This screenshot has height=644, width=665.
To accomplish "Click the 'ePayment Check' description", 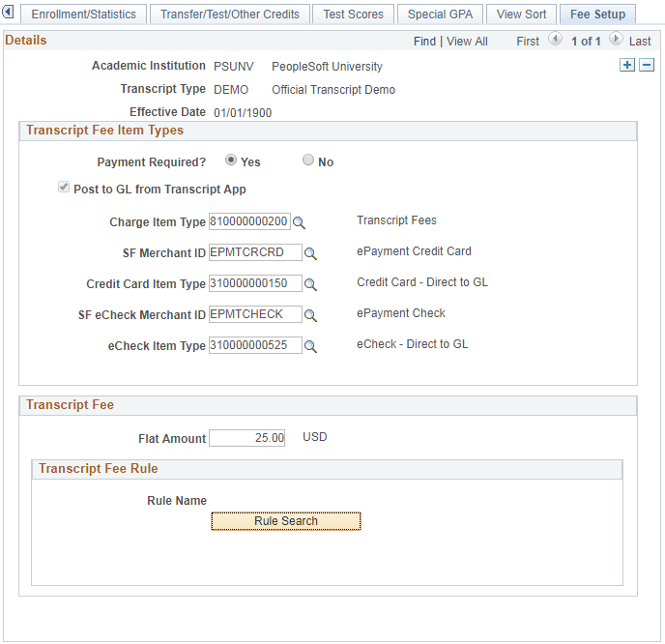I will (x=401, y=313).
